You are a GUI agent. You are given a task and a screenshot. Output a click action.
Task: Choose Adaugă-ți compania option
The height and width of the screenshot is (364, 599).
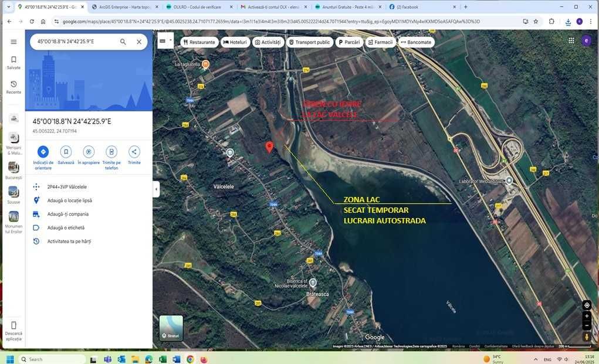67,214
